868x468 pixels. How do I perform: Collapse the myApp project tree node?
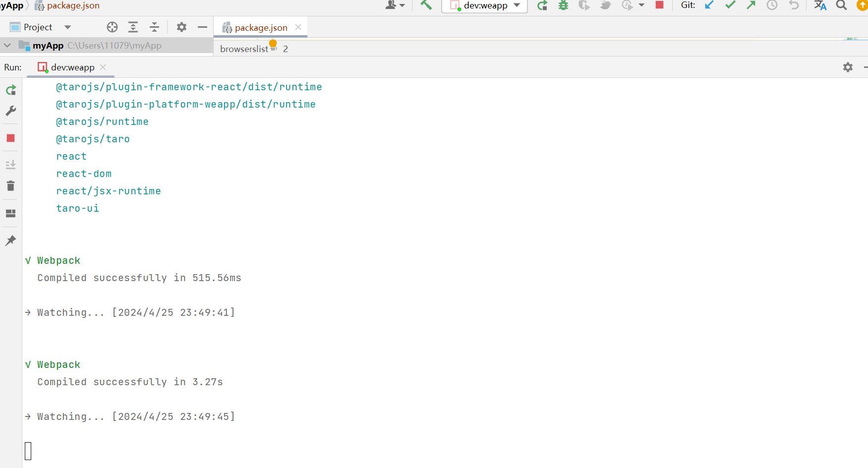tap(7, 46)
